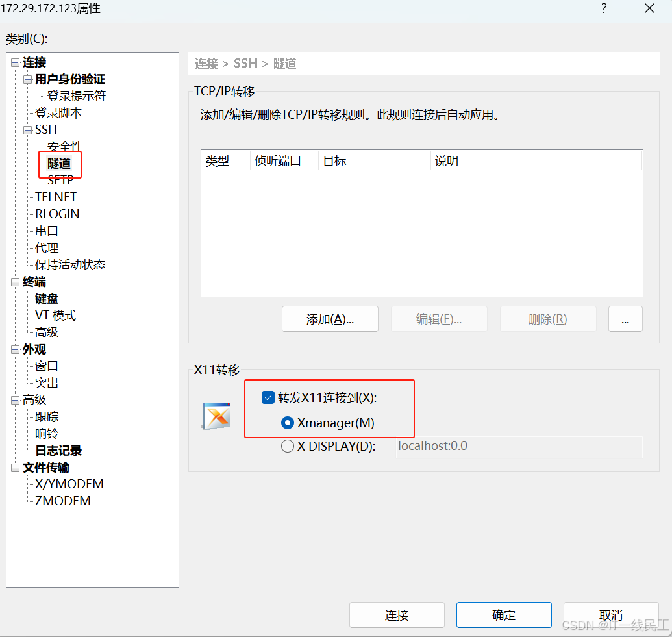Image resolution: width=672 pixels, height=637 pixels.
Task: Open the 代理 settings item
Action: (x=46, y=248)
